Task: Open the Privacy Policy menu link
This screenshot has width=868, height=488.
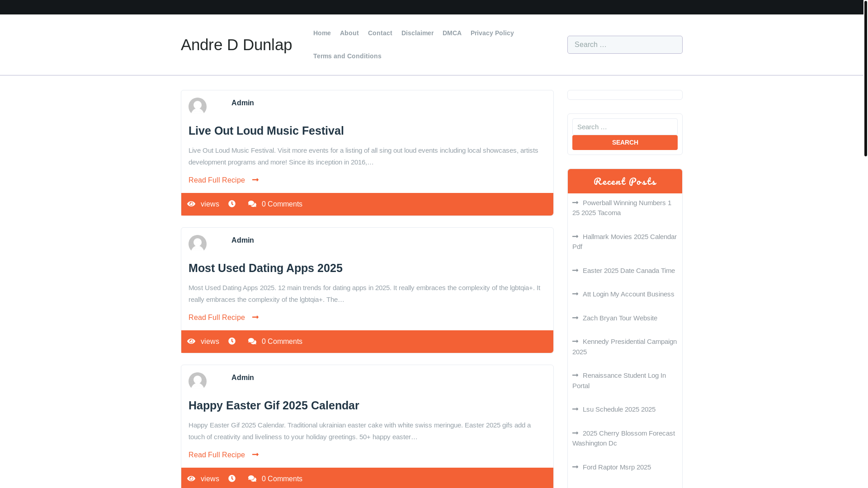Action: (x=492, y=33)
